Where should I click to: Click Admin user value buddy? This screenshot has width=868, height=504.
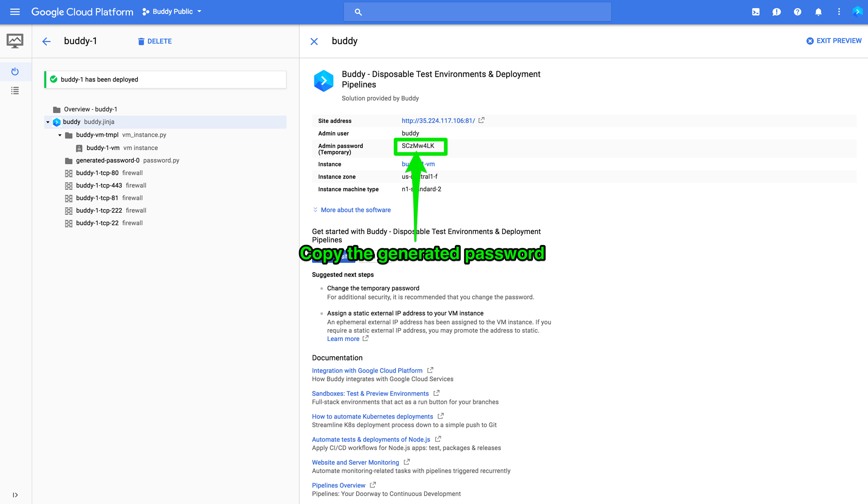coord(410,133)
